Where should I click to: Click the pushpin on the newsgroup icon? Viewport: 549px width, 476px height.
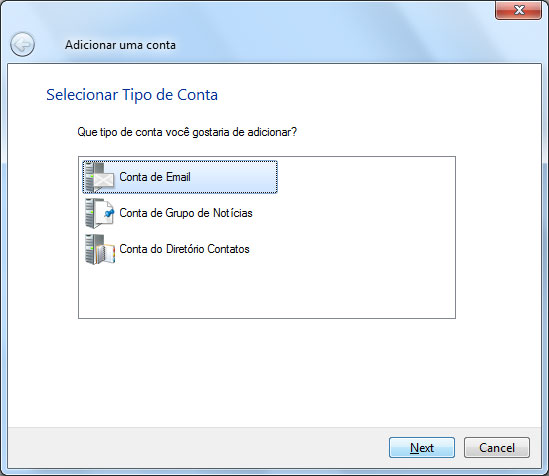tap(109, 212)
